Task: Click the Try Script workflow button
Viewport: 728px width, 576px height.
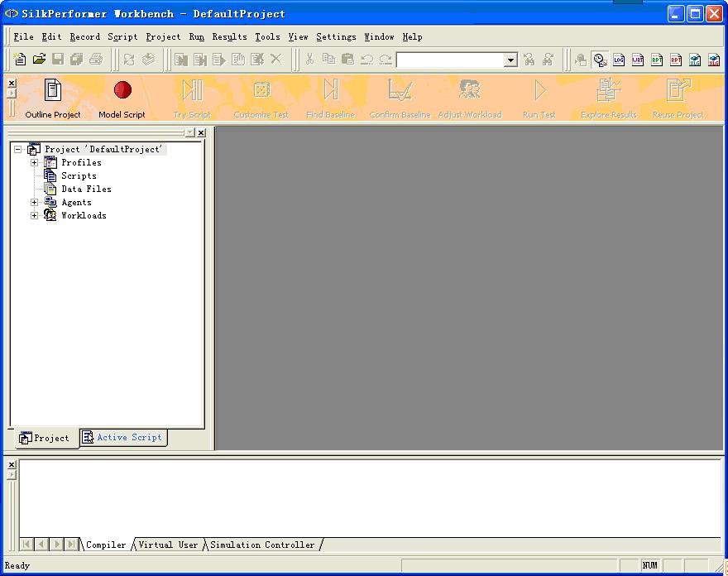Action: point(192,98)
